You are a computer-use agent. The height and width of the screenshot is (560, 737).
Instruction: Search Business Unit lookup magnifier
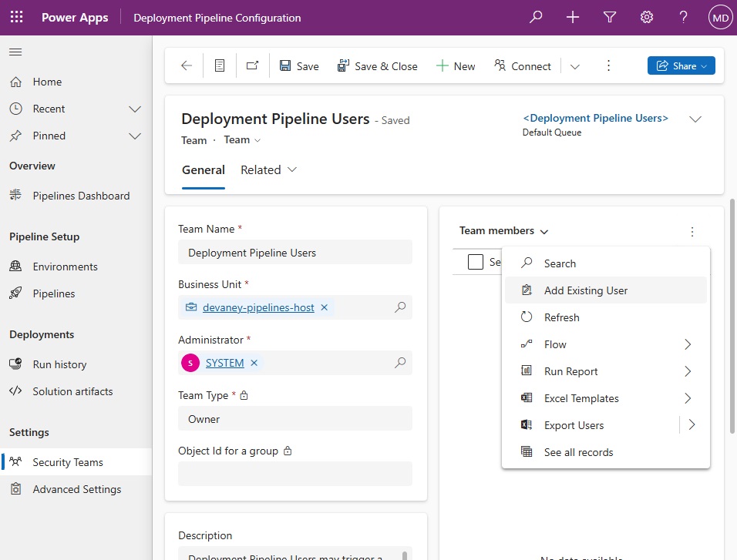coord(400,307)
